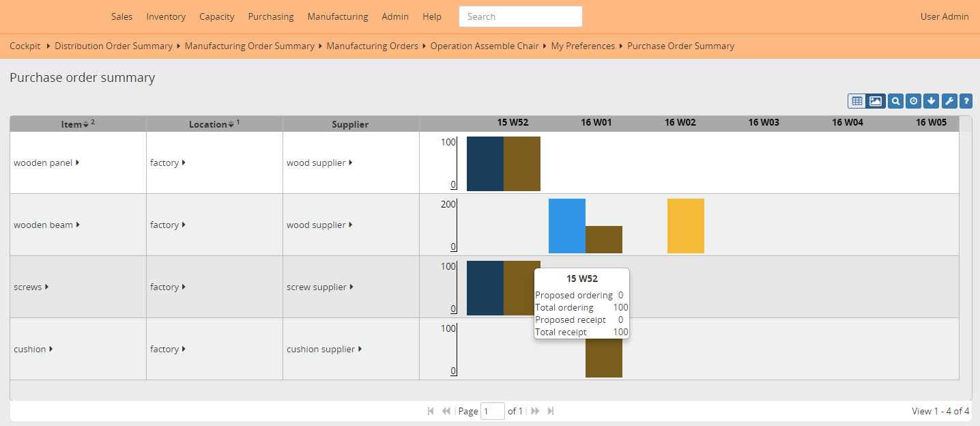
Task: Click the question mark help icon
Action: pos(966,101)
